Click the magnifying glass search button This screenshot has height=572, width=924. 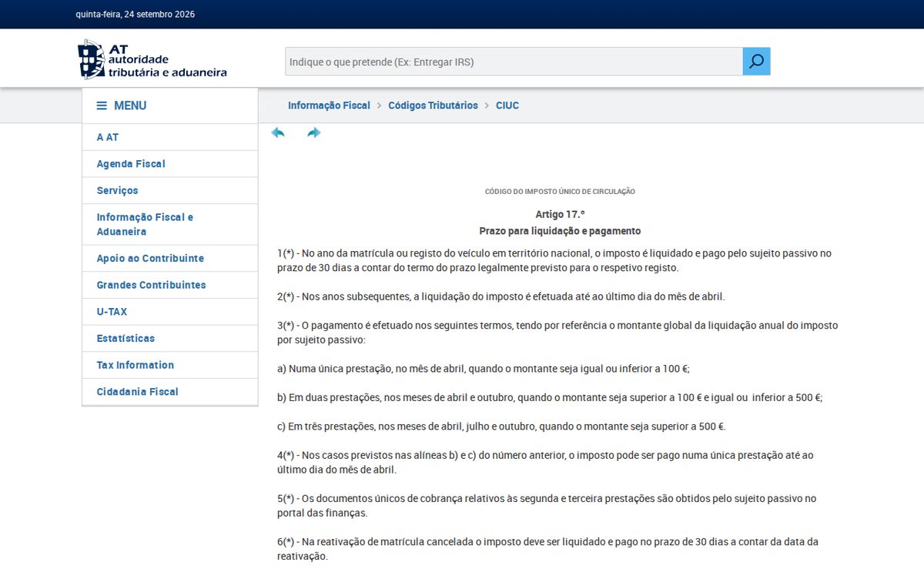756,62
